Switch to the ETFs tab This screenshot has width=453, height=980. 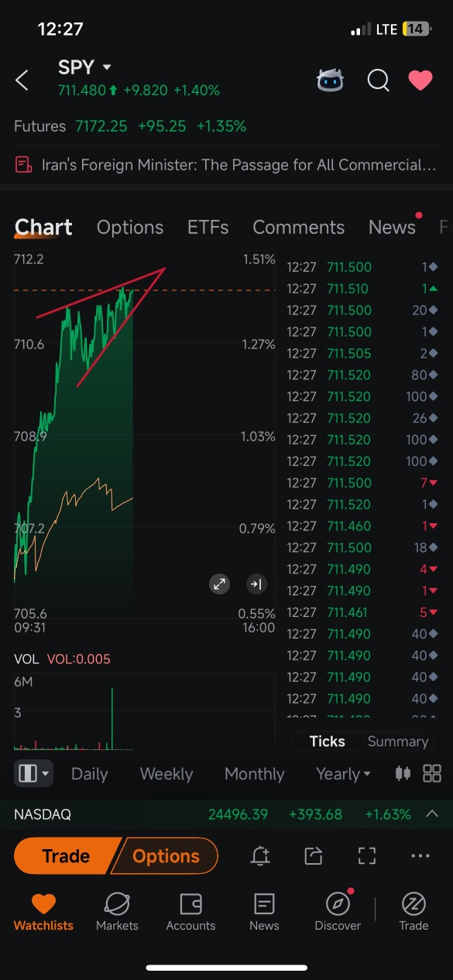[208, 227]
